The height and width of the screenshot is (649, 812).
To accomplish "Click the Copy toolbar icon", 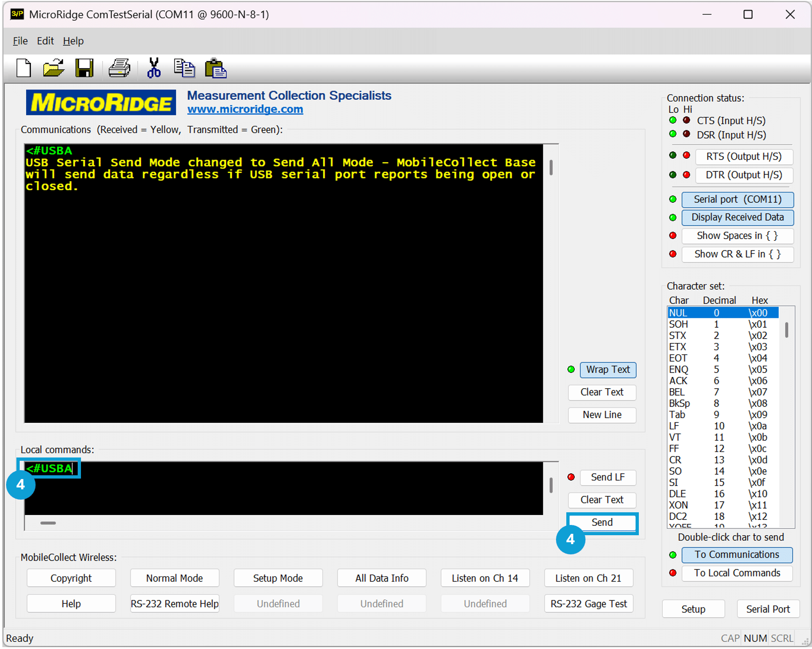I will point(184,68).
